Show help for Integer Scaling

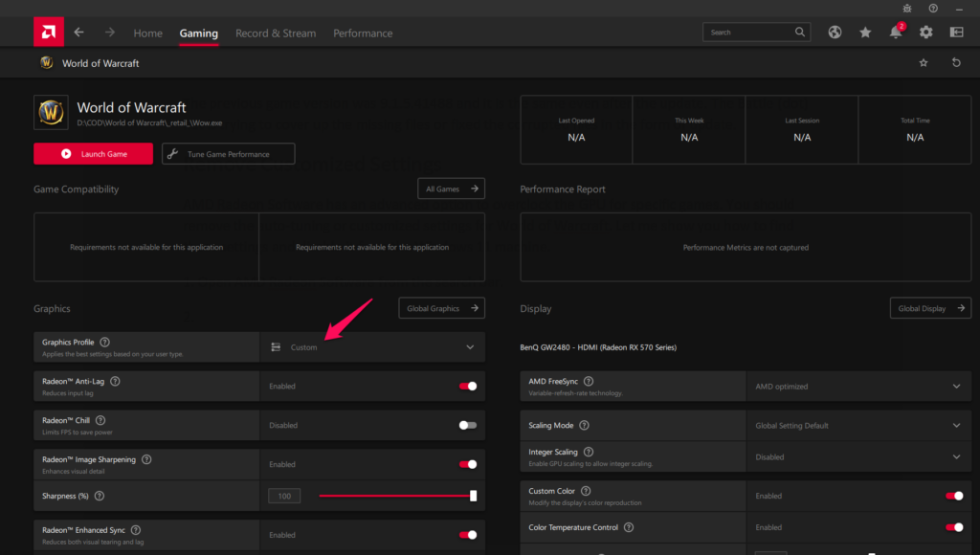[589, 452]
